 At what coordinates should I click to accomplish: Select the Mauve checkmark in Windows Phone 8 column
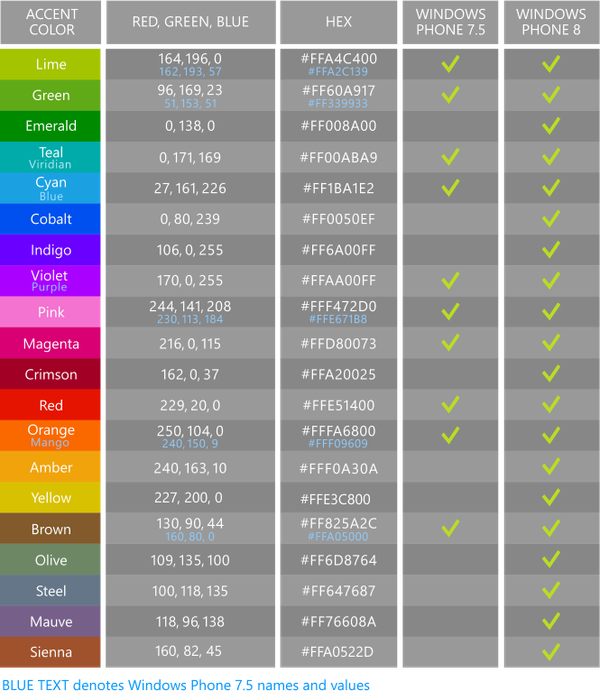coord(550,621)
